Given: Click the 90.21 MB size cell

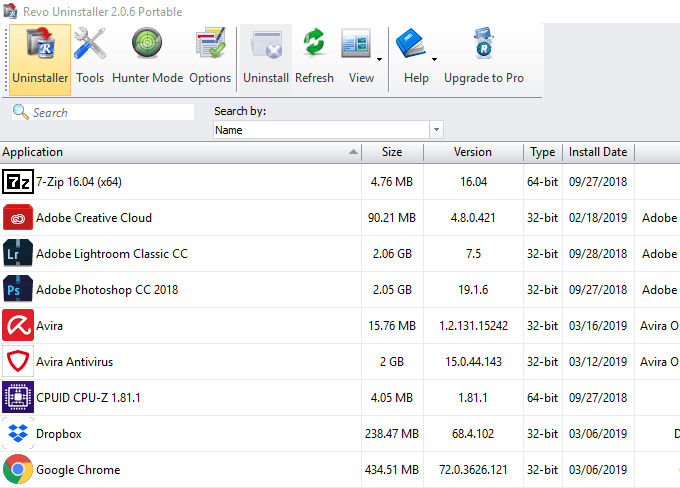Looking at the screenshot, I should [x=392, y=218].
